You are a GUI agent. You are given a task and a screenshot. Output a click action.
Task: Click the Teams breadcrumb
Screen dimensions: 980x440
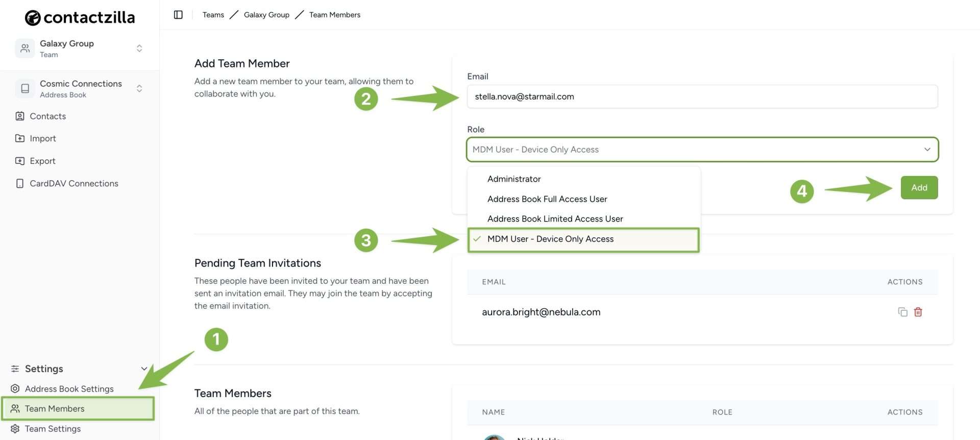coord(213,15)
